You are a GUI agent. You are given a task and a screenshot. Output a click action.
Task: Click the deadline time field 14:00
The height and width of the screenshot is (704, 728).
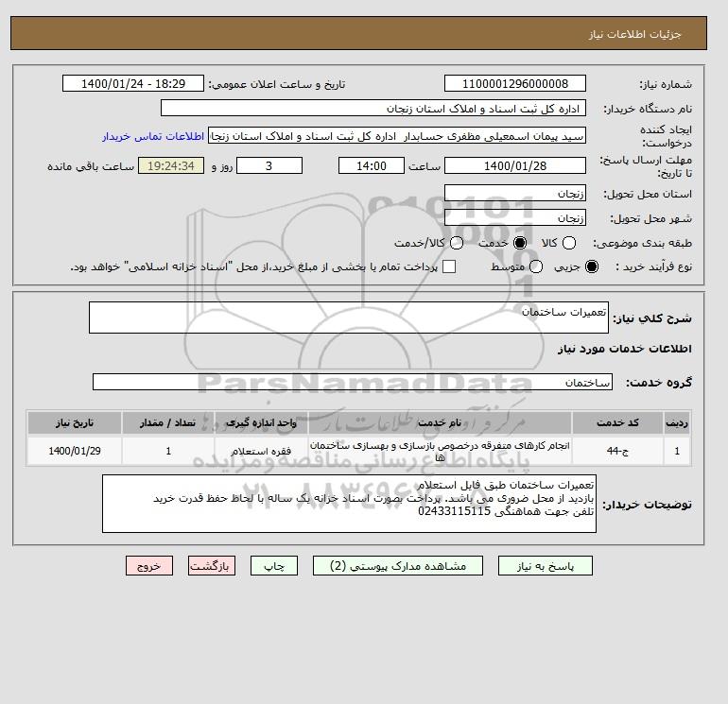[372, 165]
